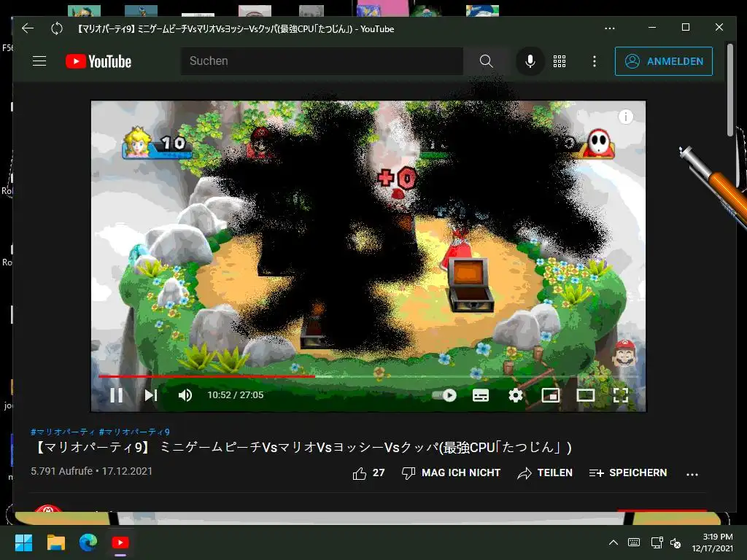Open the app's three-dot menu in title bar
The height and width of the screenshot is (560, 747).
(x=609, y=28)
